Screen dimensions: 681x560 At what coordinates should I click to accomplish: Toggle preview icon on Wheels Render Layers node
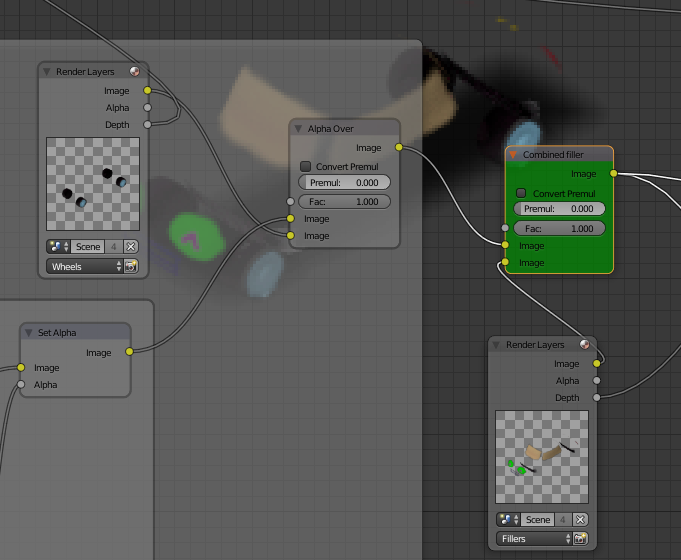click(134, 72)
